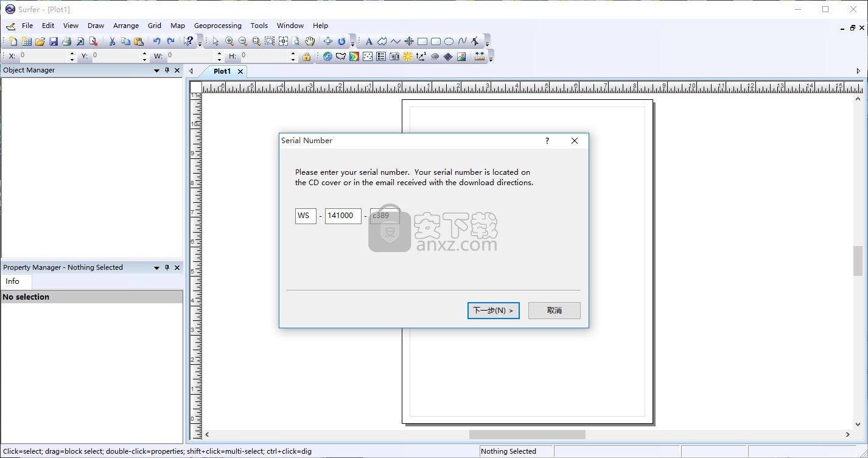Open the new worksheet icon
Viewport: 868px width, 458px height.
26,41
